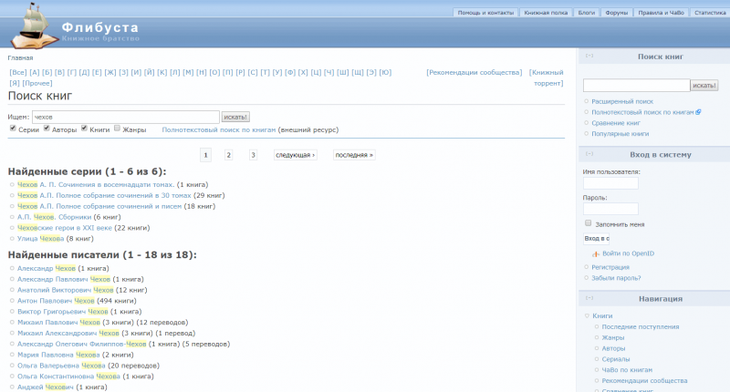Toggle the Книги search checkbox
Screen dimensions: 730x392
point(84,128)
